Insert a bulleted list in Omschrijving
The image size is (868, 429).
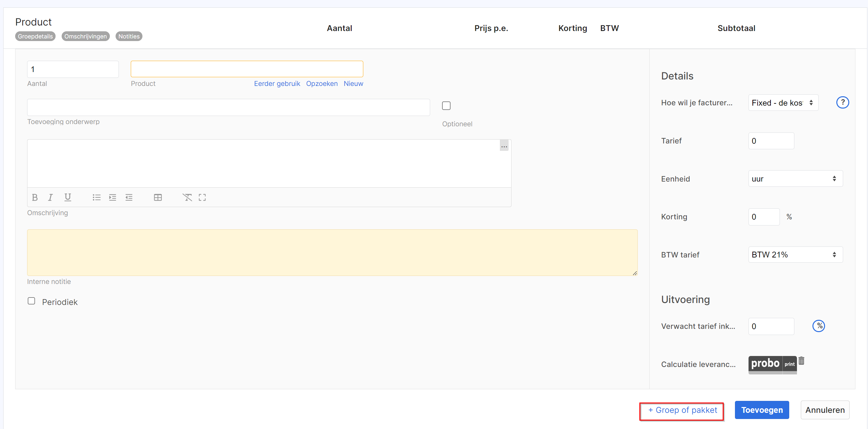(x=97, y=197)
